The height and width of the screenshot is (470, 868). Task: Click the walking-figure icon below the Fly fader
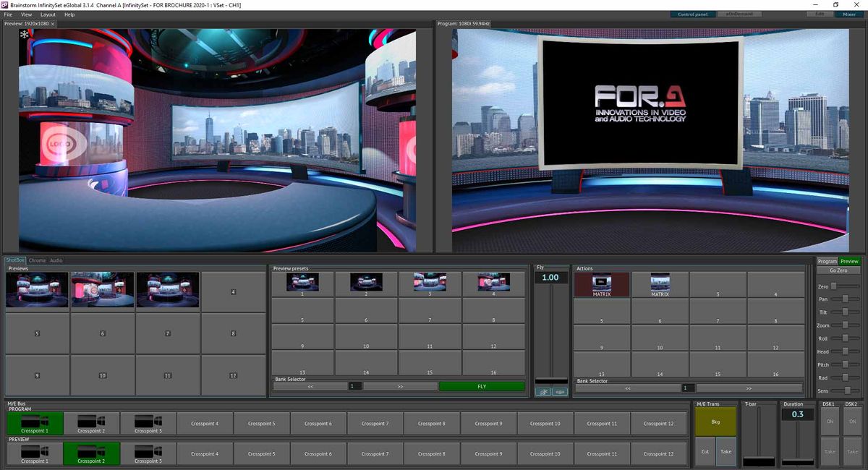tap(545, 392)
